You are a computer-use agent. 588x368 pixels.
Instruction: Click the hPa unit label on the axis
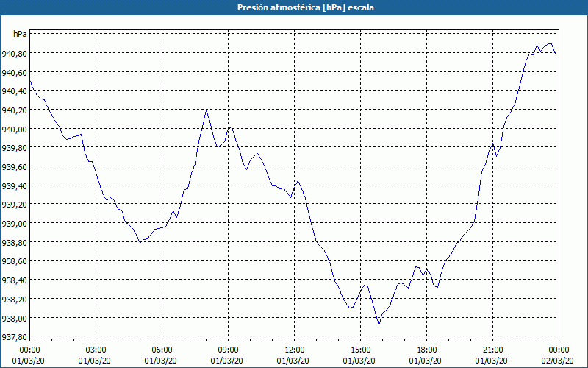click(x=20, y=34)
